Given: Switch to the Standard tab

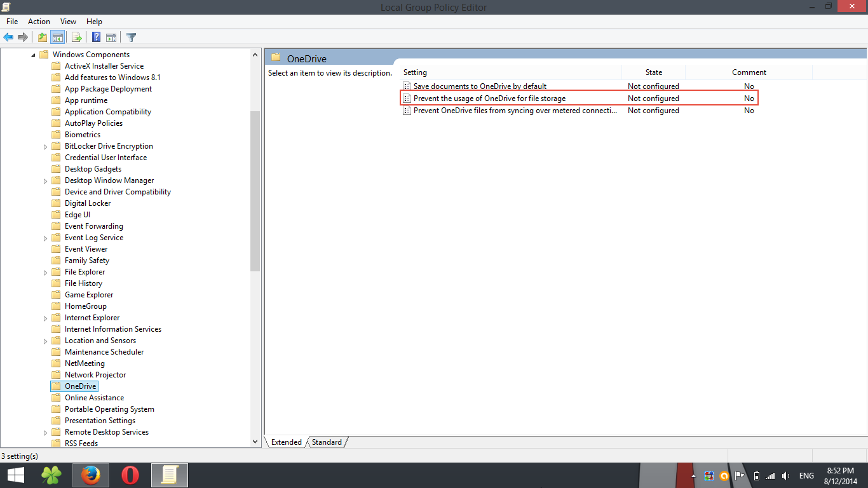Looking at the screenshot, I should point(327,442).
